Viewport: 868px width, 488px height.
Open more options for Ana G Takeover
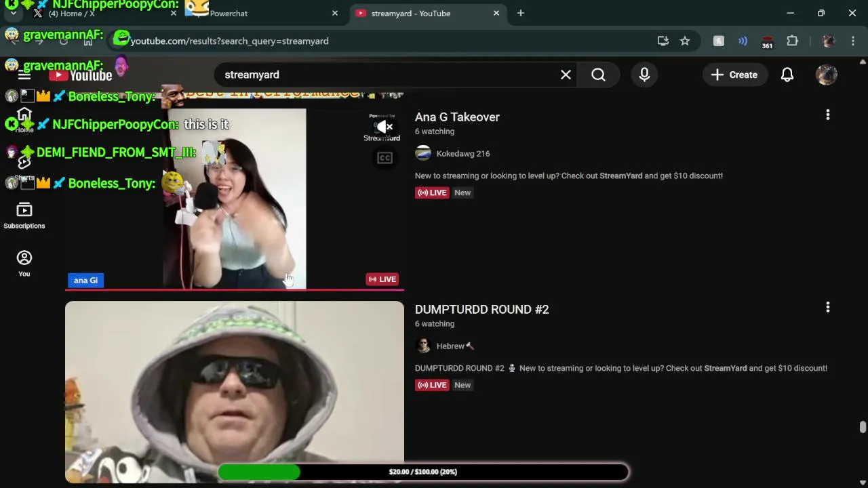click(828, 115)
